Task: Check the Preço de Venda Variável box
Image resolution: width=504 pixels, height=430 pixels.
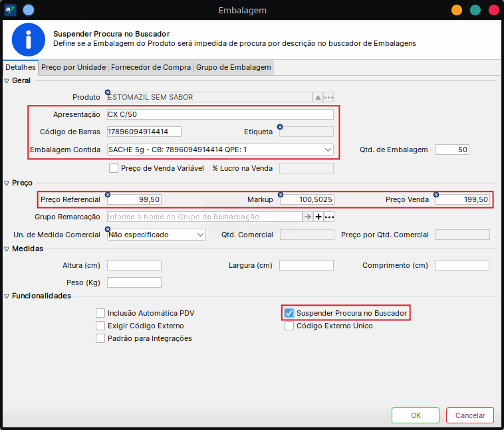Action: point(114,168)
